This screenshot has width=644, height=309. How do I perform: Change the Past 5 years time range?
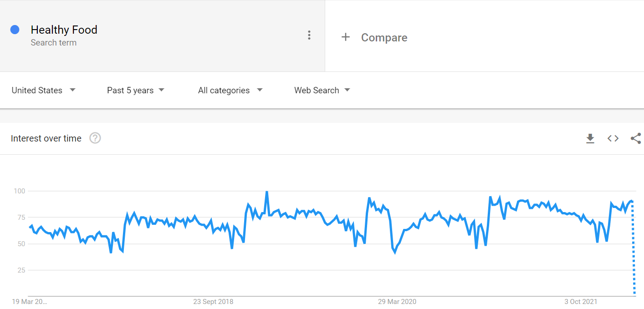[x=135, y=90]
